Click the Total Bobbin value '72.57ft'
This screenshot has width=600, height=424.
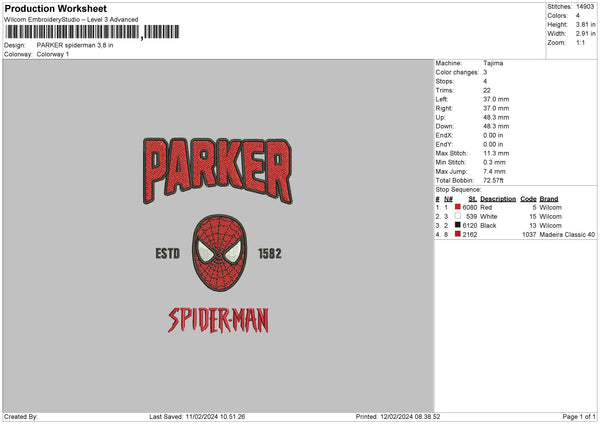[493, 181]
